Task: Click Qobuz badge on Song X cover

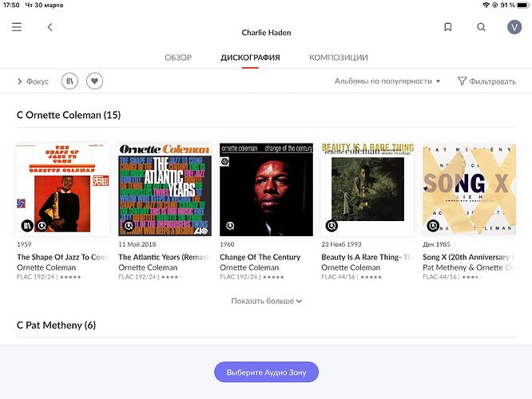Action: coord(433,225)
